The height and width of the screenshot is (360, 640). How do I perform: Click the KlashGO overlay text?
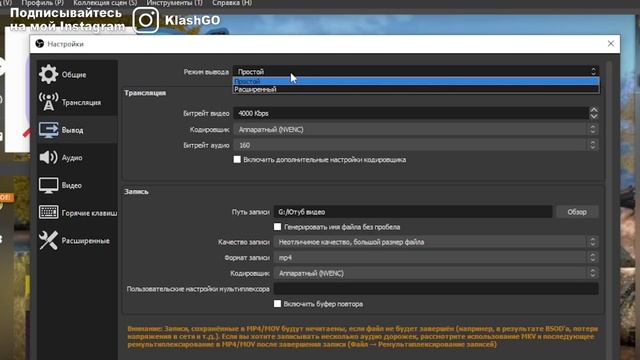tap(192, 20)
